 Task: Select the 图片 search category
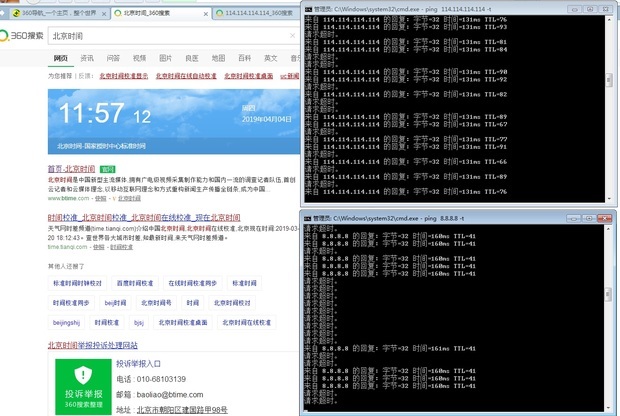165,58
